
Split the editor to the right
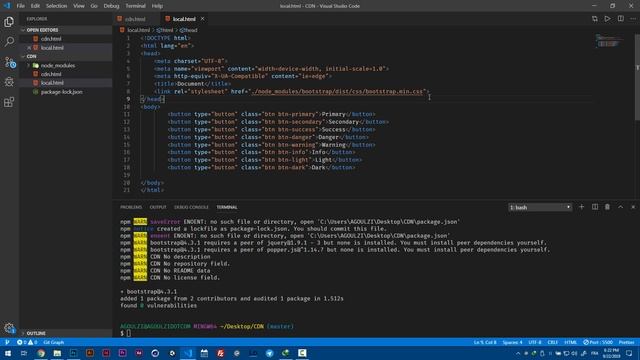pos(620,19)
